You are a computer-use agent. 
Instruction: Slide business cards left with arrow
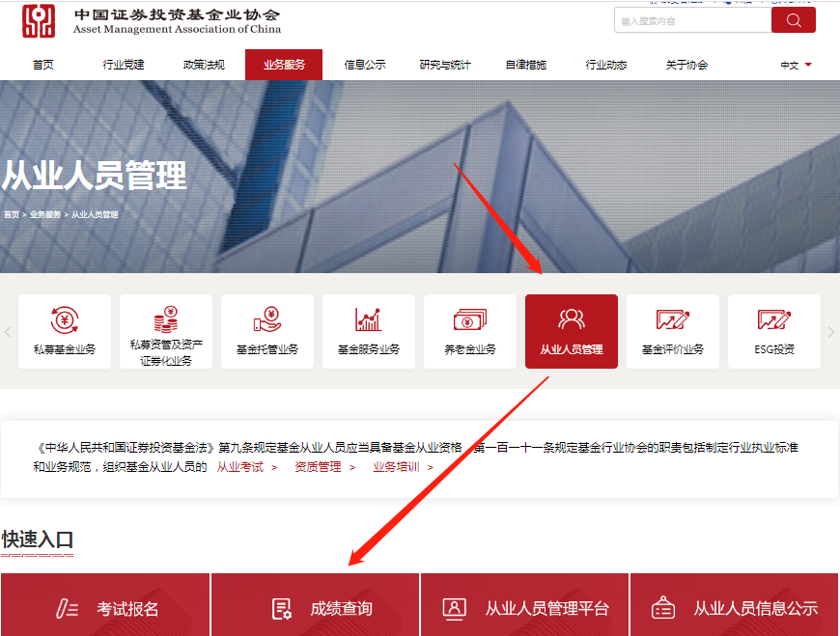(x=8, y=332)
